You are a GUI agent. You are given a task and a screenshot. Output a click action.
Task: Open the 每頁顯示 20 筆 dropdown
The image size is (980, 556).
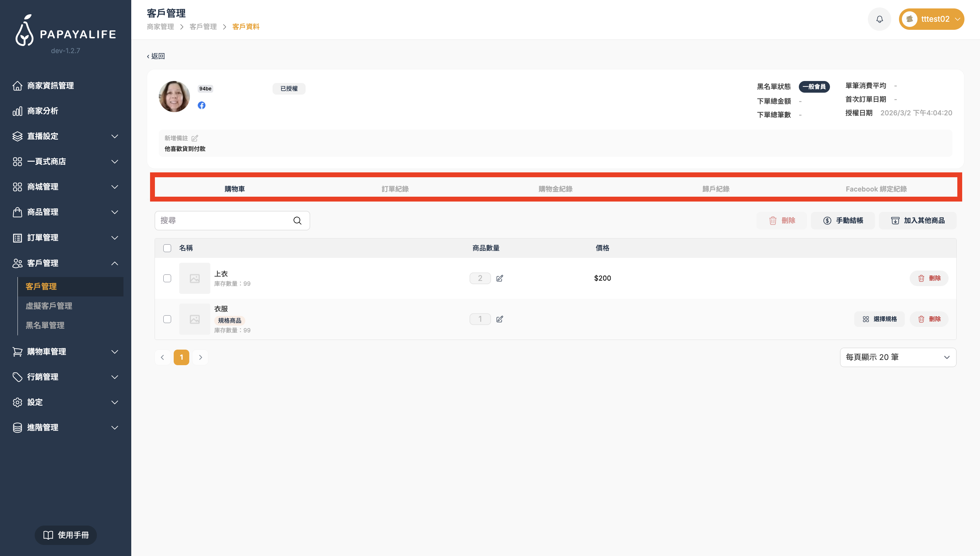897,357
